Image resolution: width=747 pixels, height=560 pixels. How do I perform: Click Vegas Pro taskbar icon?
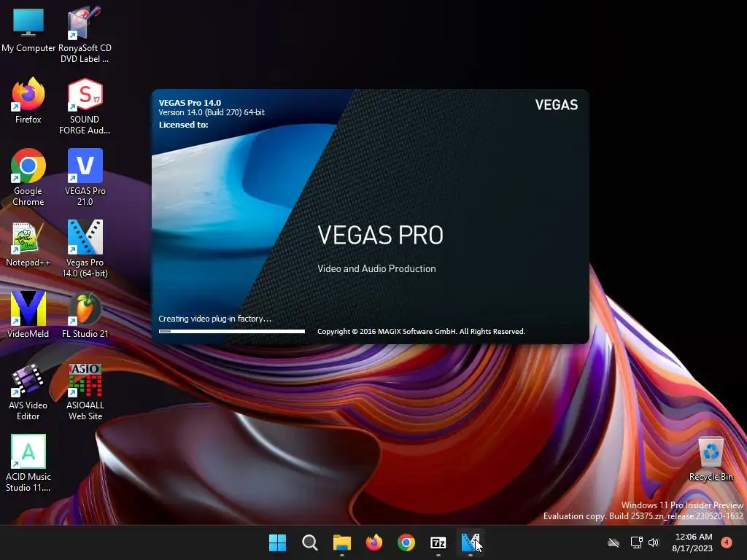coord(471,542)
